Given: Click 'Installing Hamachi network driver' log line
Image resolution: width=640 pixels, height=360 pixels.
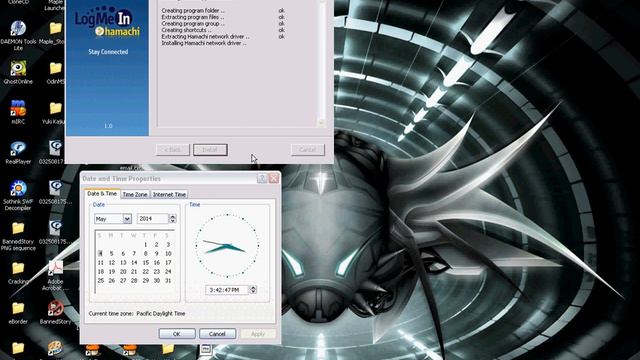Looking at the screenshot, I should pos(204,43).
